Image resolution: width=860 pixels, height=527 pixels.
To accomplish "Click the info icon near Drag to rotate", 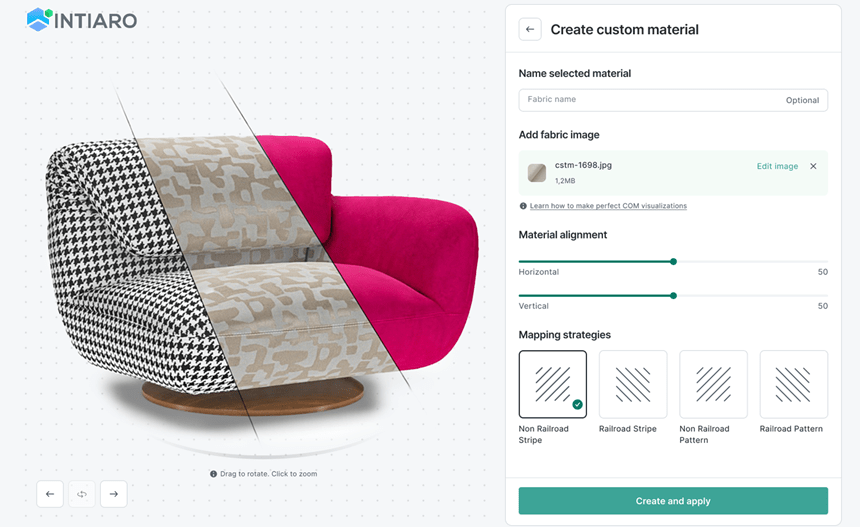I will tap(214, 473).
